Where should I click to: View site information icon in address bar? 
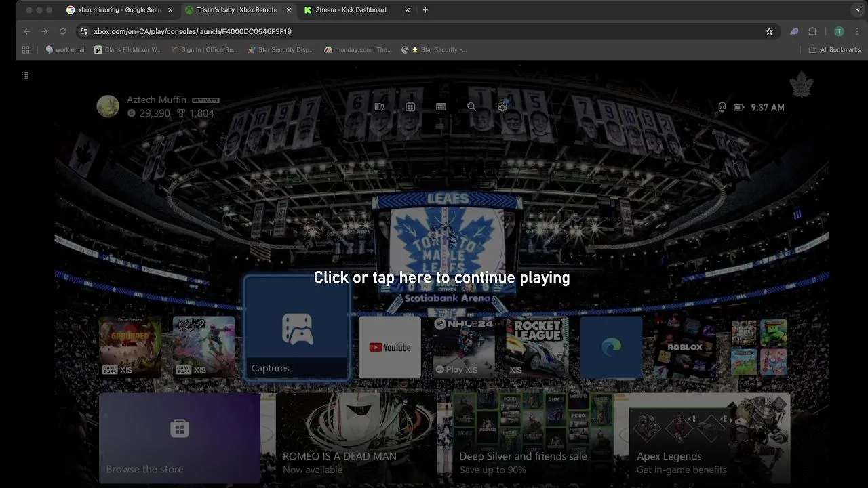[83, 31]
